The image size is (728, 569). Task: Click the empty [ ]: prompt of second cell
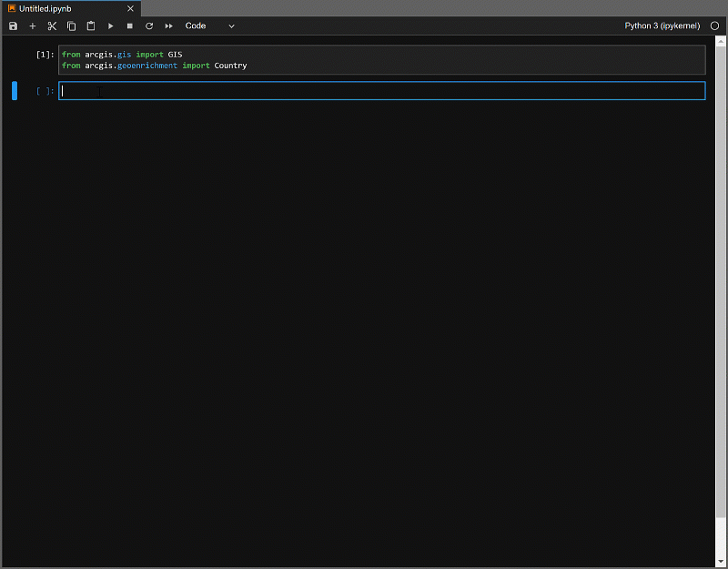pyautogui.click(x=45, y=91)
